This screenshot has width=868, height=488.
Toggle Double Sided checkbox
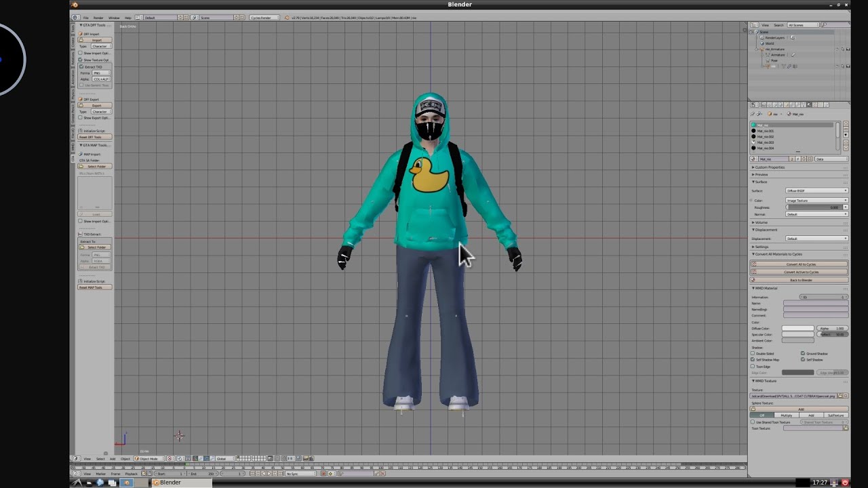[753, 353]
